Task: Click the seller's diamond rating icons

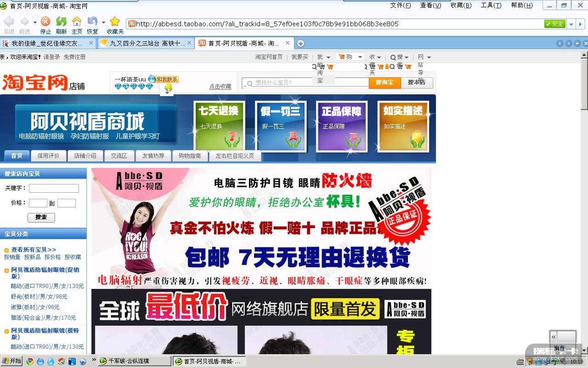Action: pos(134,86)
